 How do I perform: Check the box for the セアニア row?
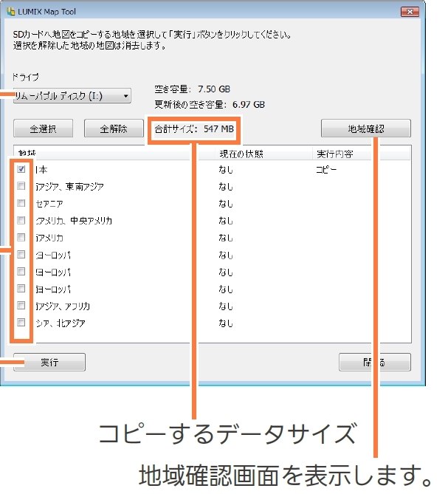[x=21, y=203]
